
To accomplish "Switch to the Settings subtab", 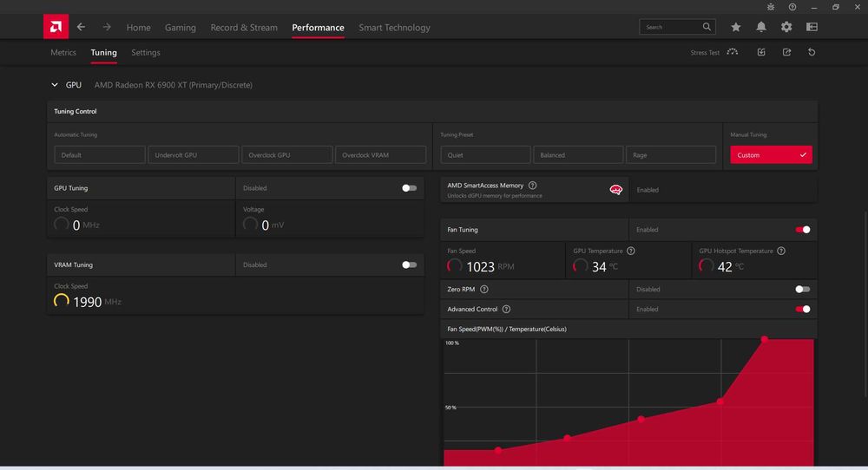I will pyautogui.click(x=146, y=53).
